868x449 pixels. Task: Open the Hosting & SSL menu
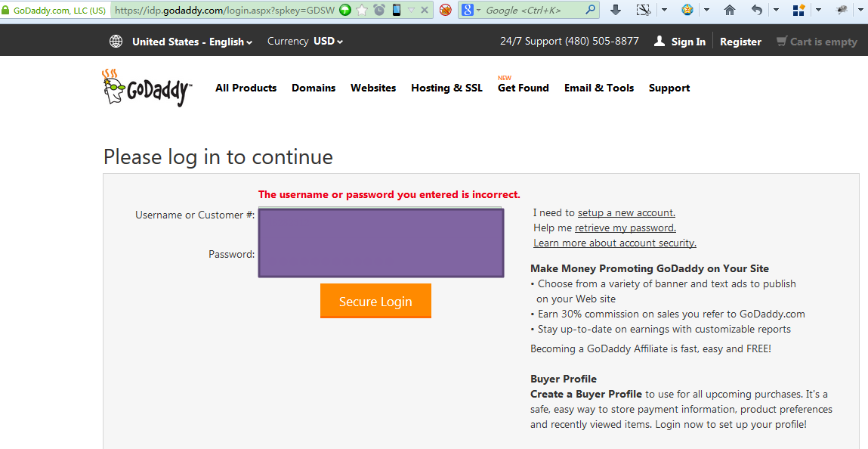[446, 88]
